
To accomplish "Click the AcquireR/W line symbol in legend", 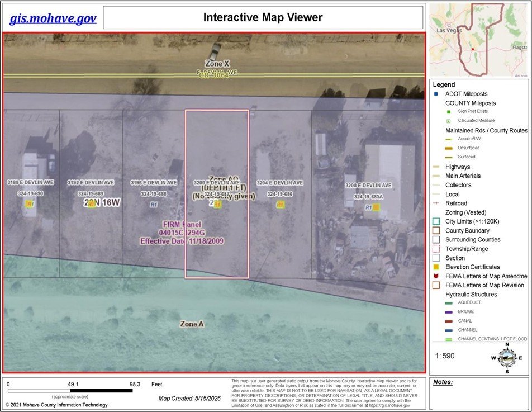I will [449, 139].
